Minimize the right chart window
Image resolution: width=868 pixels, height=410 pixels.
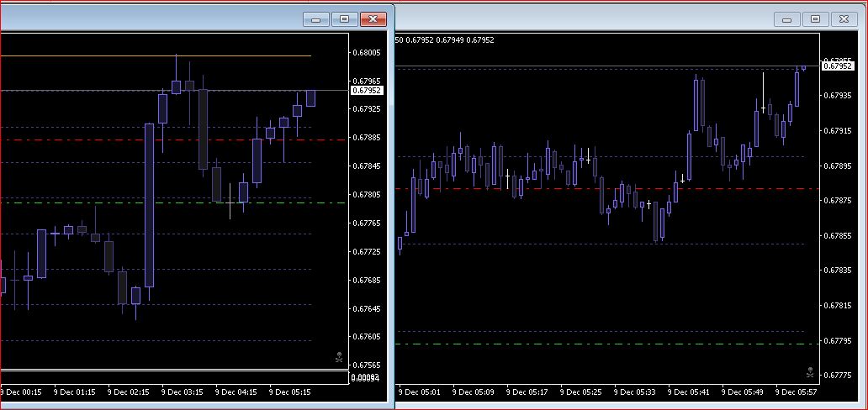[786, 18]
